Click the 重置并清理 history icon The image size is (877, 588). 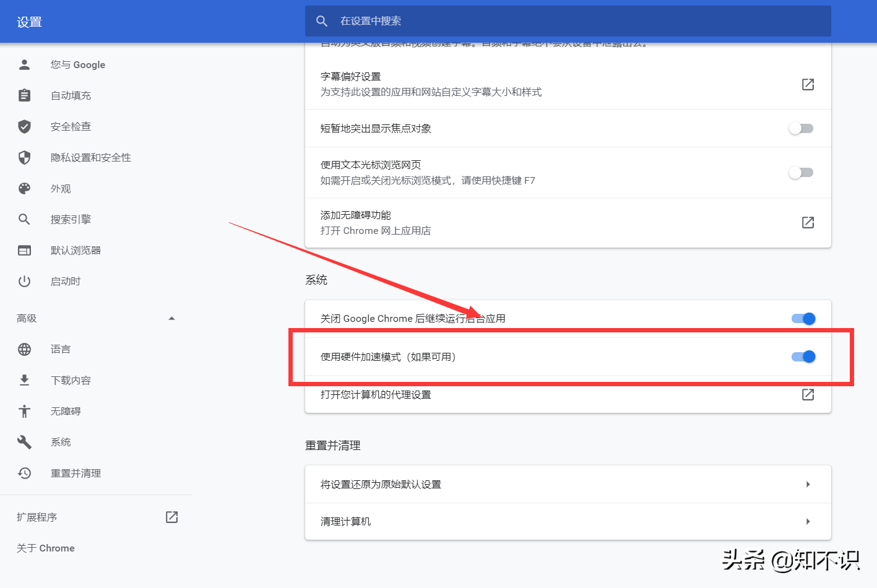click(x=24, y=473)
